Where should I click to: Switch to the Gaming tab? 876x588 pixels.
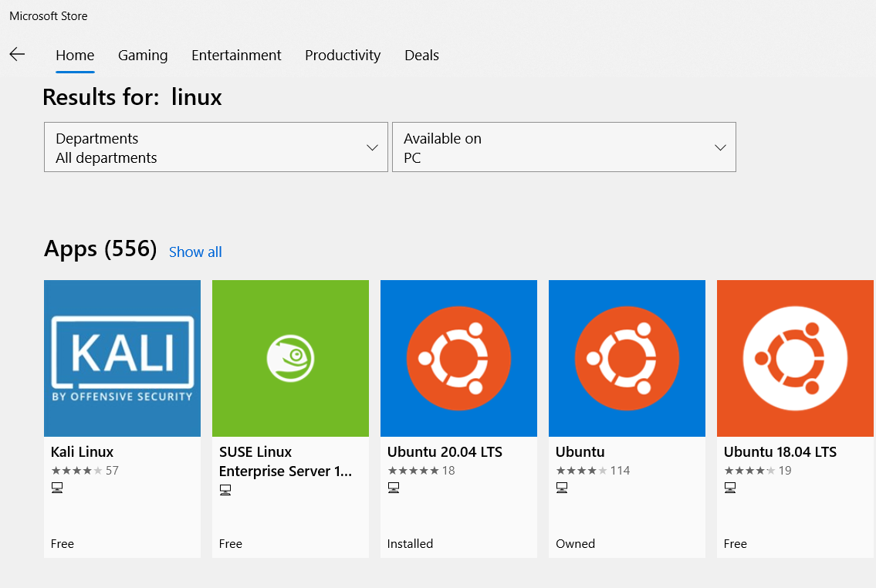(143, 55)
